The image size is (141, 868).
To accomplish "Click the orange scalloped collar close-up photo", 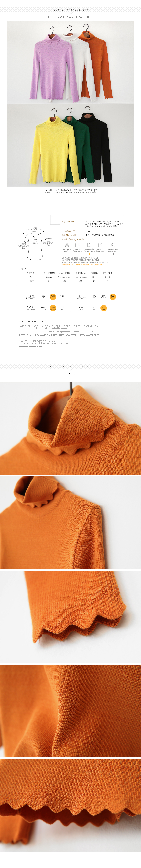I will coord(70,428).
